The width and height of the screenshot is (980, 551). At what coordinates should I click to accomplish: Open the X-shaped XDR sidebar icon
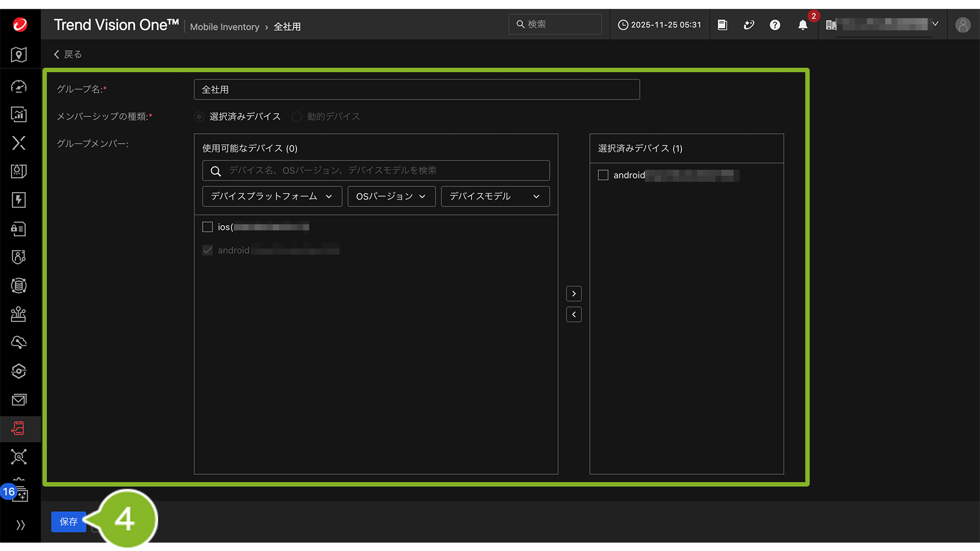(19, 143)
